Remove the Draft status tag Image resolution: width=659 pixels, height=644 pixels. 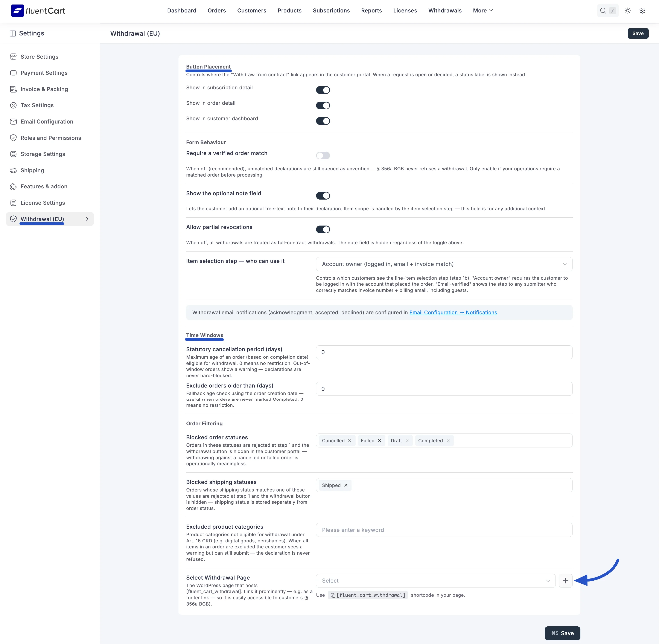[407, 440]
